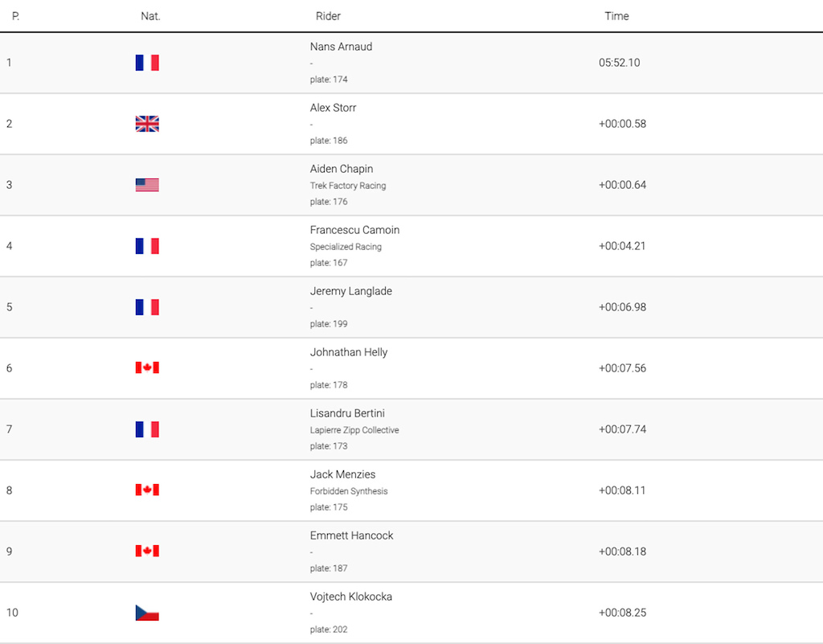Click Trek Factory Racing team name

pyautogui.click(x=348, y=186)
